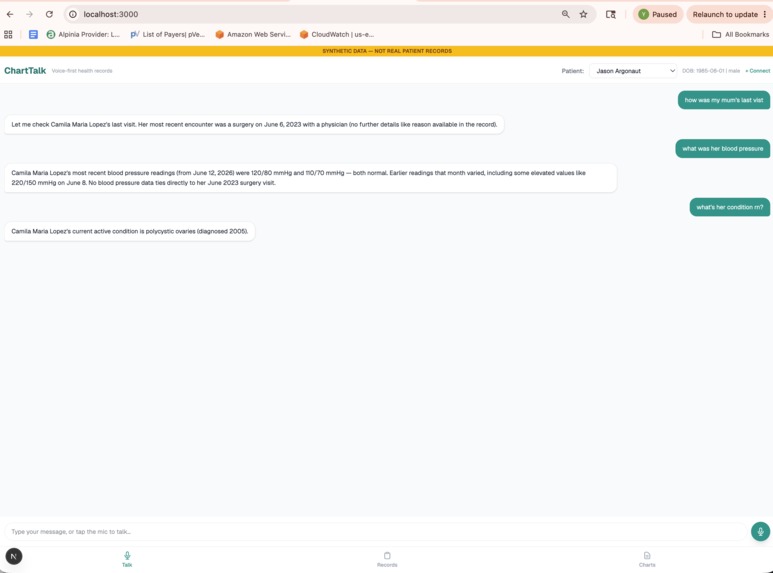The image size is (773, 573).
Task: Click the ChartTalk logo
Action: tap(25, 71)
